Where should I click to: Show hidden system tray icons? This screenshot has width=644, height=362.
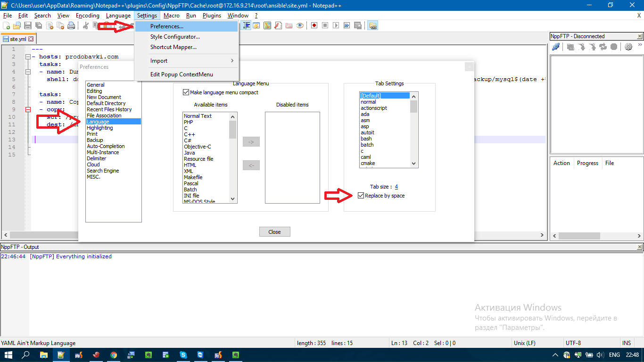tap(555, 355)
